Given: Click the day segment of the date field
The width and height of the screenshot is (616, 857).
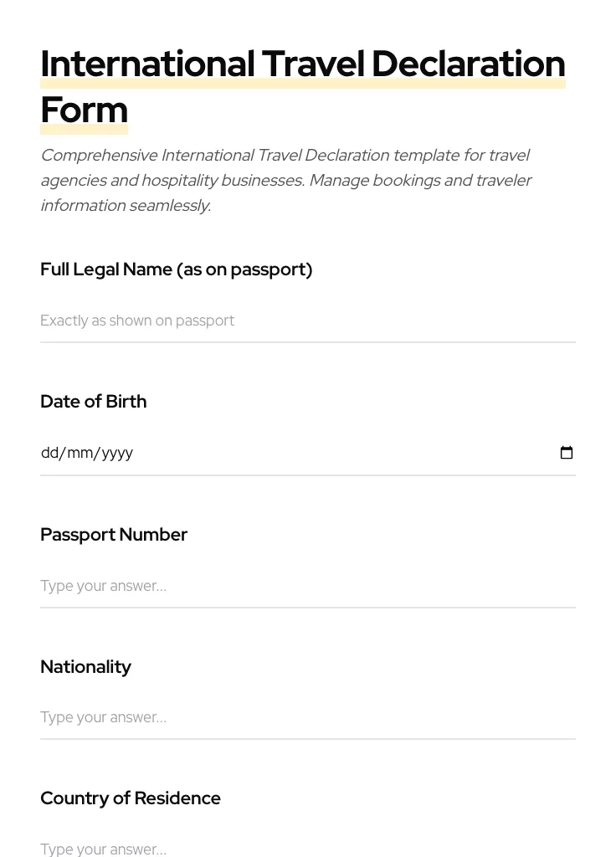Looking at the screenshot, I should tap(50, 453).
